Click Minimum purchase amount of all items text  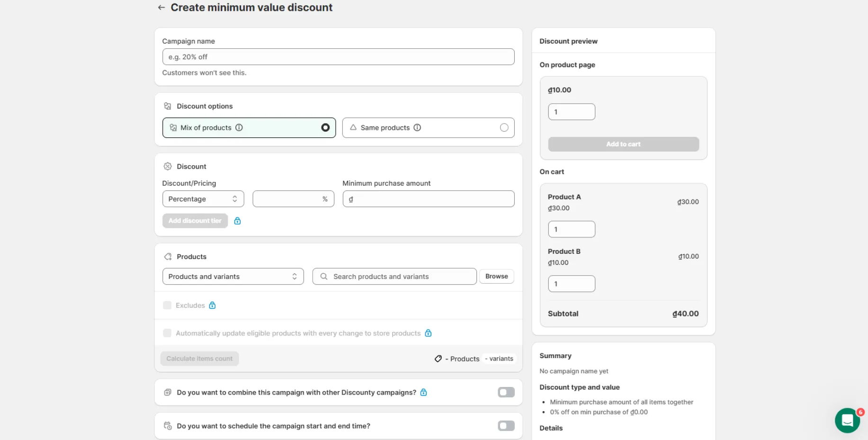point(621,402)
